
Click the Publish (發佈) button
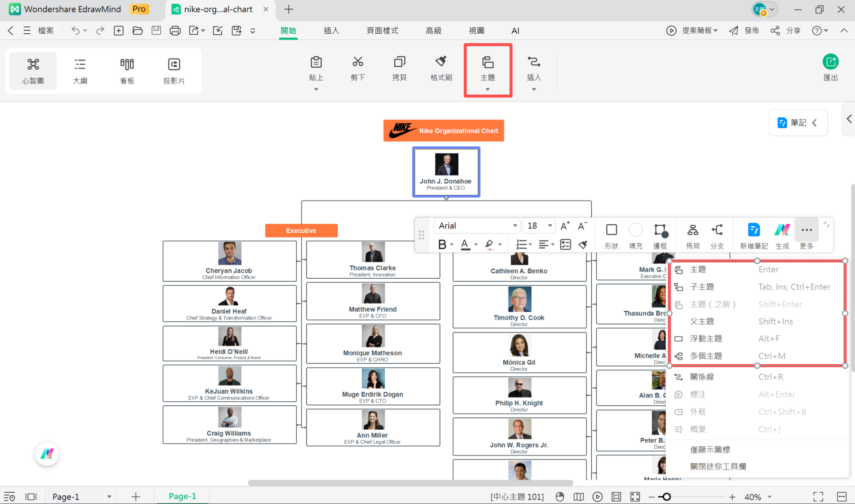[744, 31]
